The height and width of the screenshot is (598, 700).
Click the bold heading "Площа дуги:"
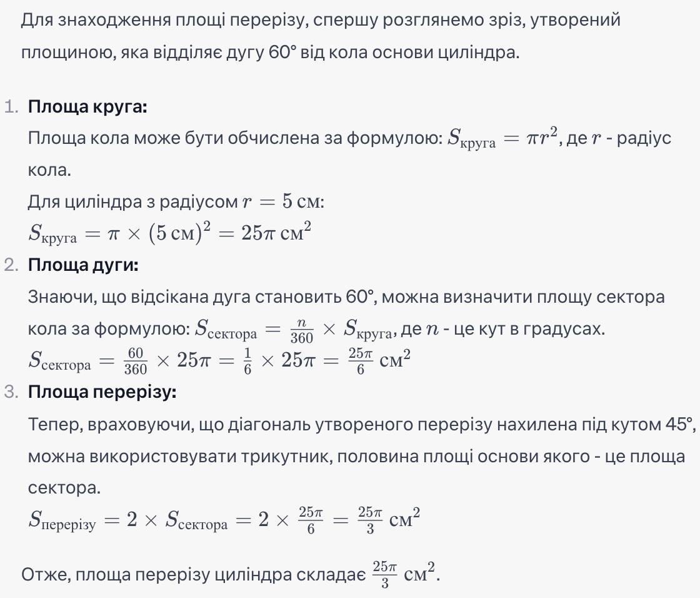[83, 265]
